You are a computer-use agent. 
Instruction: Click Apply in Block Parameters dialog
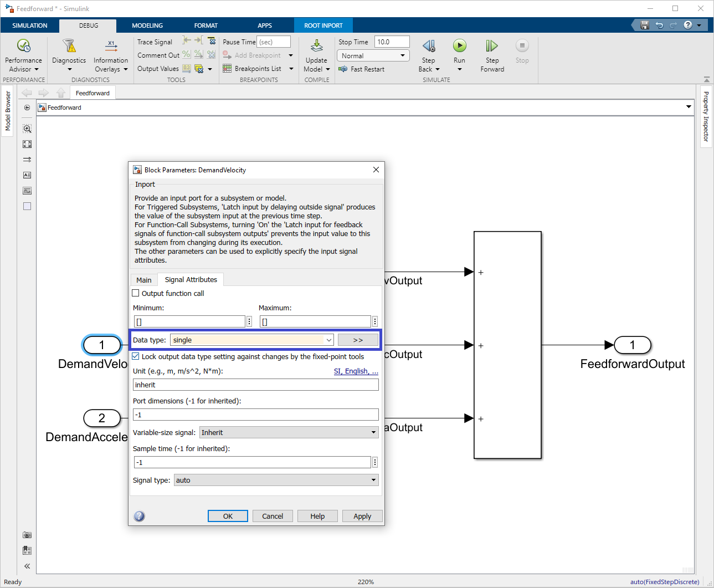[x=362, y=516]
